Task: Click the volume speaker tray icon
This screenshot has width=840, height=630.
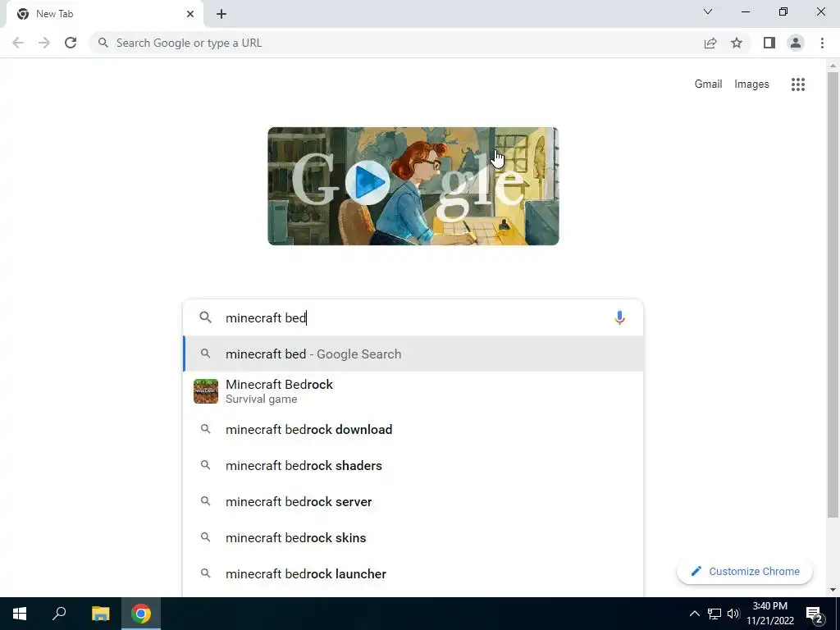Action: [x=733, y=614]
